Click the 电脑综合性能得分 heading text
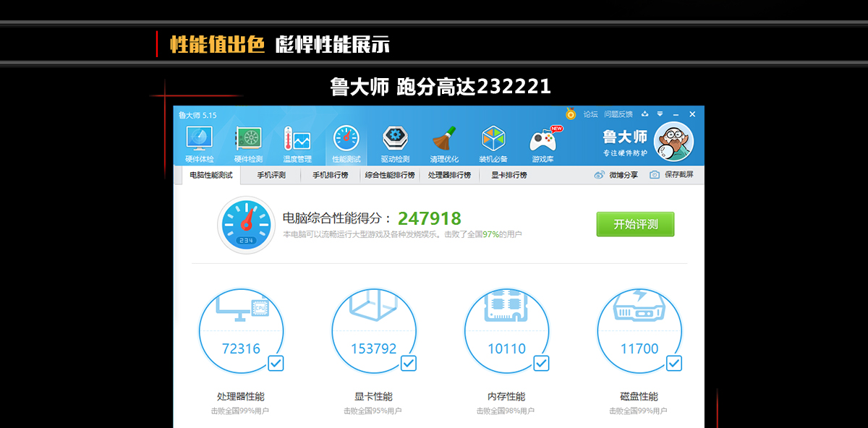This screenshot has width=868, height=428. coord(336,218)
